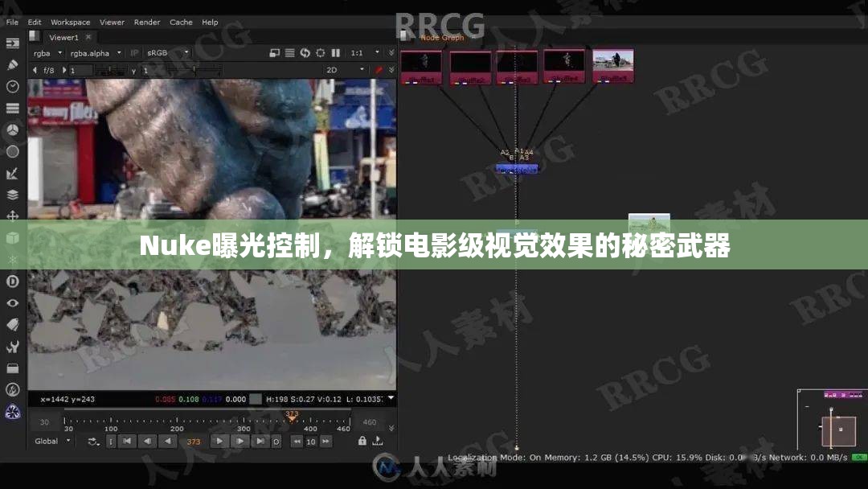Image resolution: width=868 pixels, height=489 pixels.
Task: Switch to the Viewer1 tab
Action: point(63,37)
